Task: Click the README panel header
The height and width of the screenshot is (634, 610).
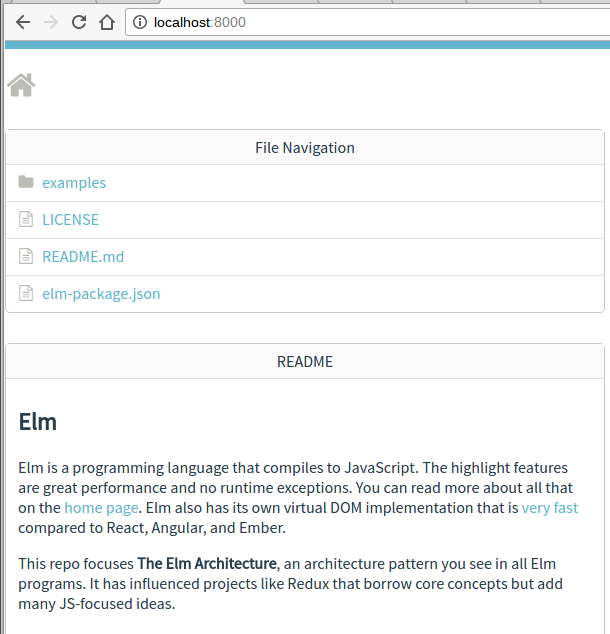Action: pos(305,362)
